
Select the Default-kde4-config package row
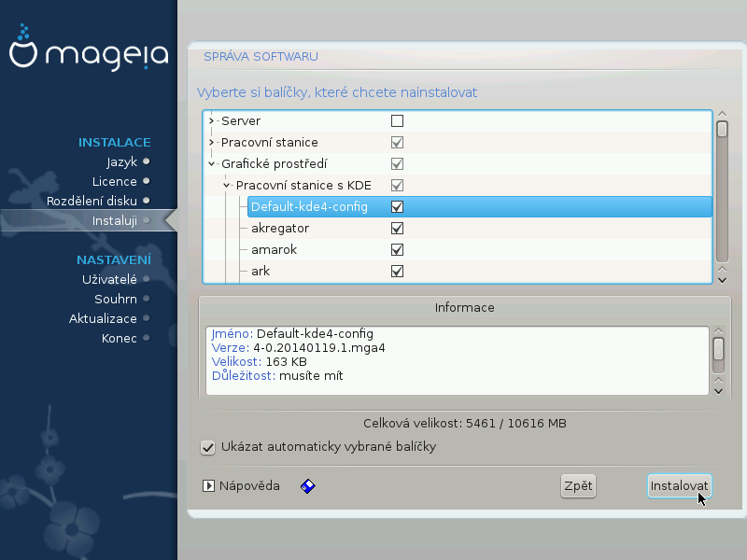[480, 206]
